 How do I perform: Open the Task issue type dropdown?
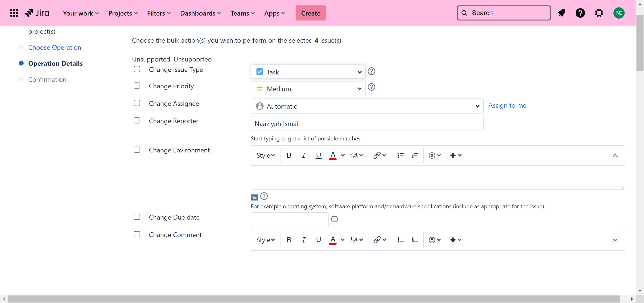pos(308,72)
